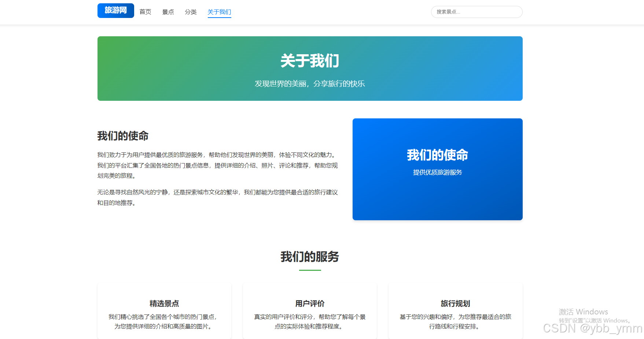
Task: Click paragraph starting 无论是寻找自然风光的宁静
Action: pyautogui.click(x=217, y=198)
